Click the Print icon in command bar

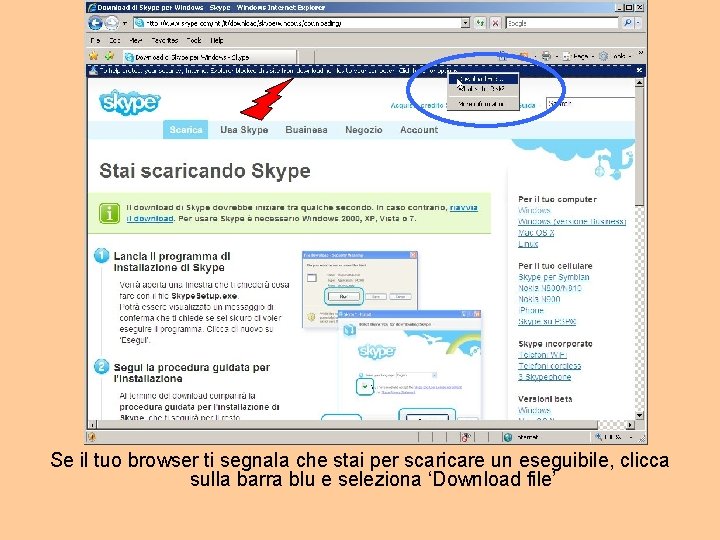pyautogui.click(x=546, y=56)
